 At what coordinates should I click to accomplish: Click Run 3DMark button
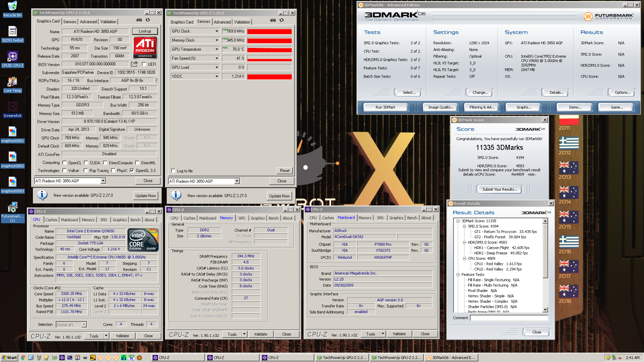point(385,107)
